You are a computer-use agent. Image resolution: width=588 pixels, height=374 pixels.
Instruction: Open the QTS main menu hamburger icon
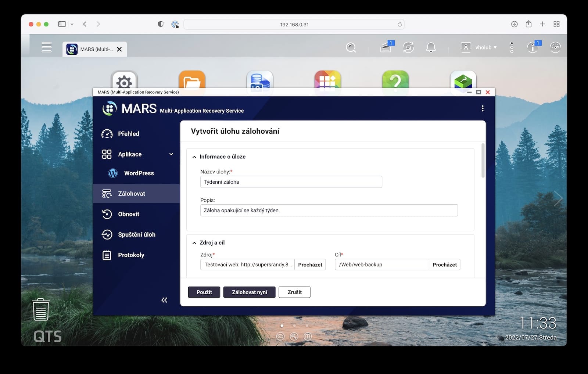(46, 47)
